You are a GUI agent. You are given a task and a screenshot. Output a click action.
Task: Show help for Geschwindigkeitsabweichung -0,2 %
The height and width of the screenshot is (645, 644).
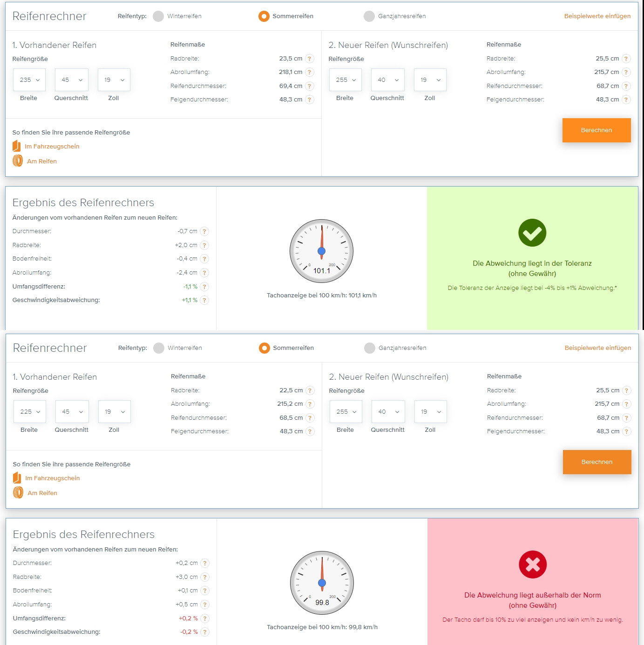(x=205, y=632)
